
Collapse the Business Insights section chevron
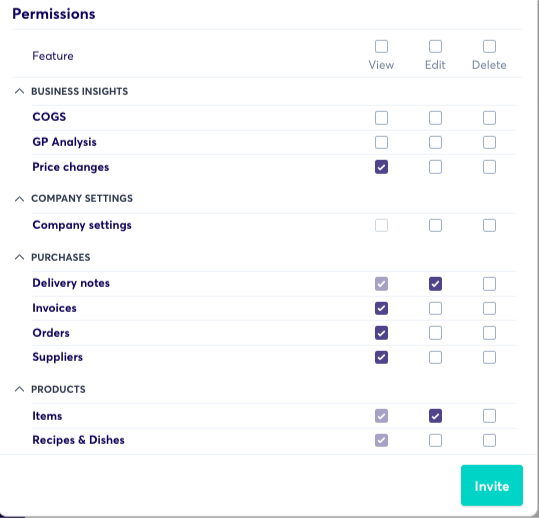click(20, 91)
